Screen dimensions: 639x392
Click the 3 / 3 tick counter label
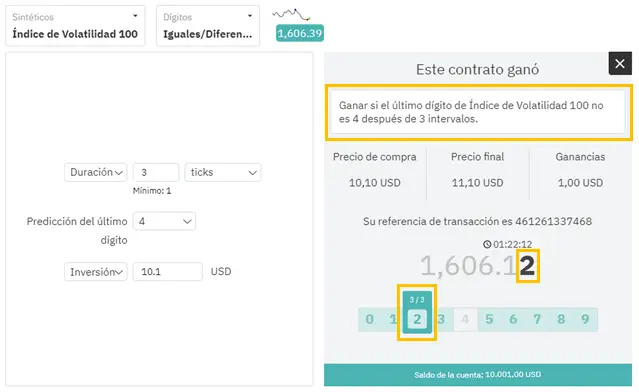coord(417,300)
